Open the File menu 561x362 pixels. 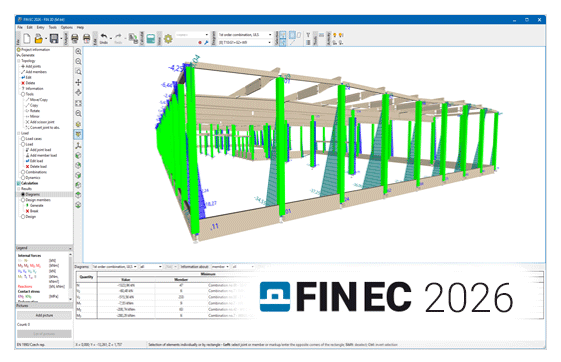[x=20, y=27]
